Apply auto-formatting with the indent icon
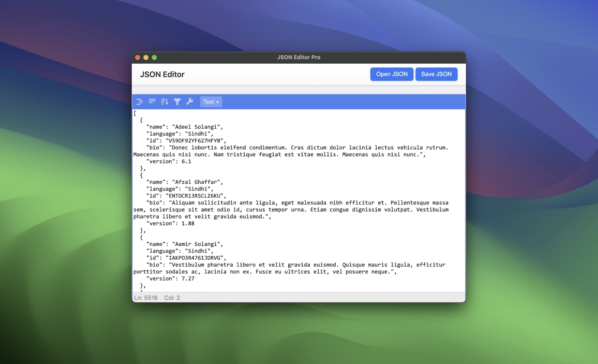 pyautogui.click(x=140, y=102)
